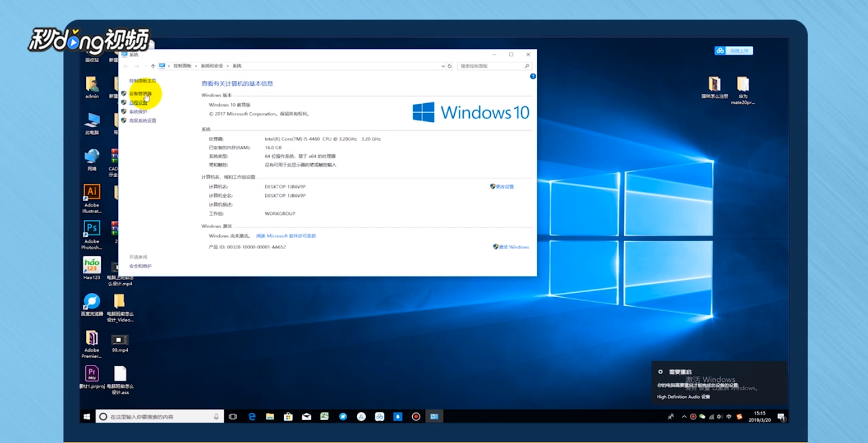This screenshot has width=868, height=443.
Task: Open Hao123 desktop shortcut
Action: click(x=92, y=268)
